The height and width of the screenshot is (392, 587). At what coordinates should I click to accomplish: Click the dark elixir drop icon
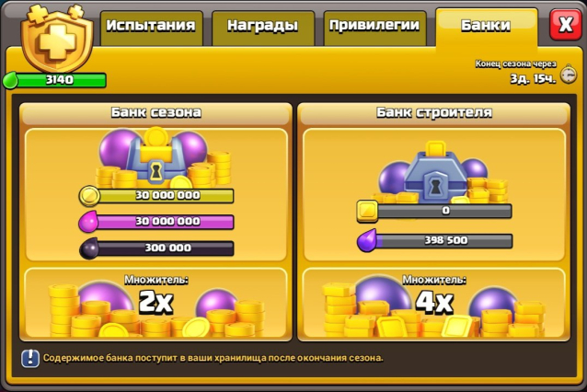coord(89,248)
